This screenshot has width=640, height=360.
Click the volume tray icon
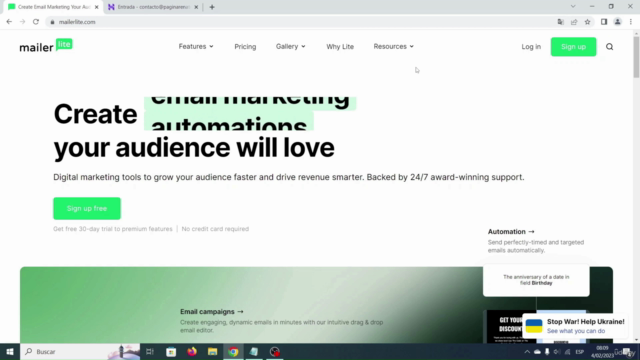[557, 352]
